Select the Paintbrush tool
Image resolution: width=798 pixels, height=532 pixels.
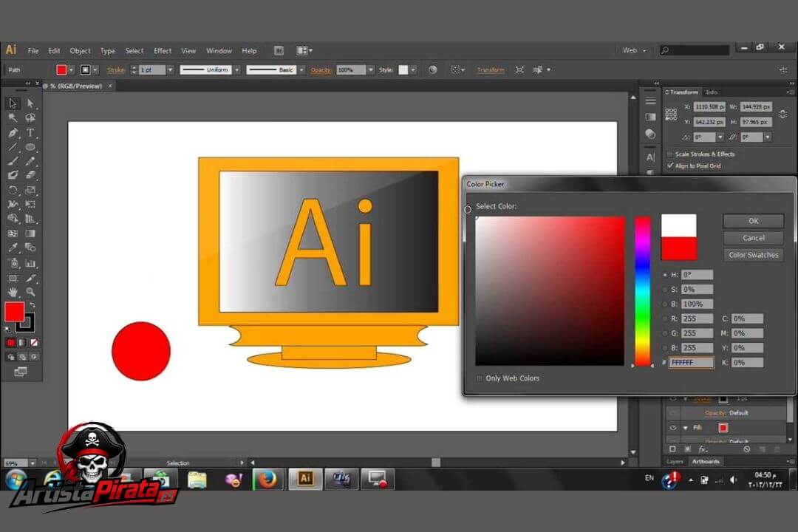click(13, 161)
